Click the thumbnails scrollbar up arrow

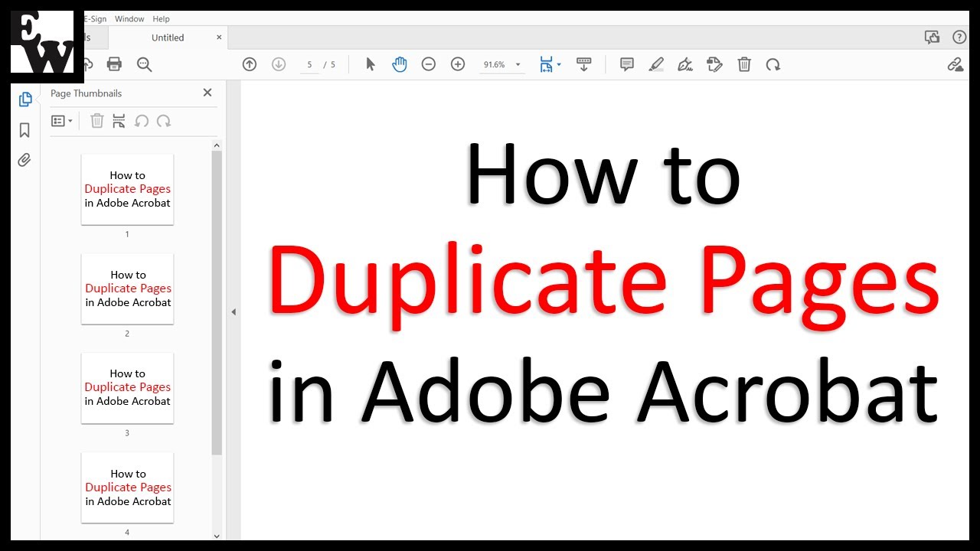point(217,145)
